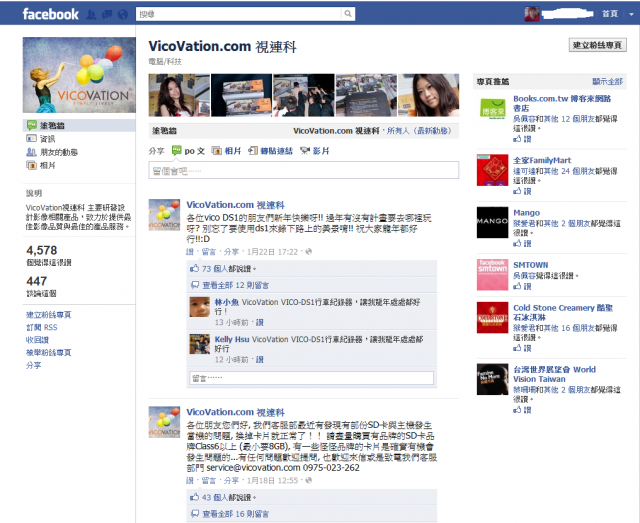Click 建立粉絲專頁 link in left sidebar
This screenshot has height=523, width=640.
(49, 315)
